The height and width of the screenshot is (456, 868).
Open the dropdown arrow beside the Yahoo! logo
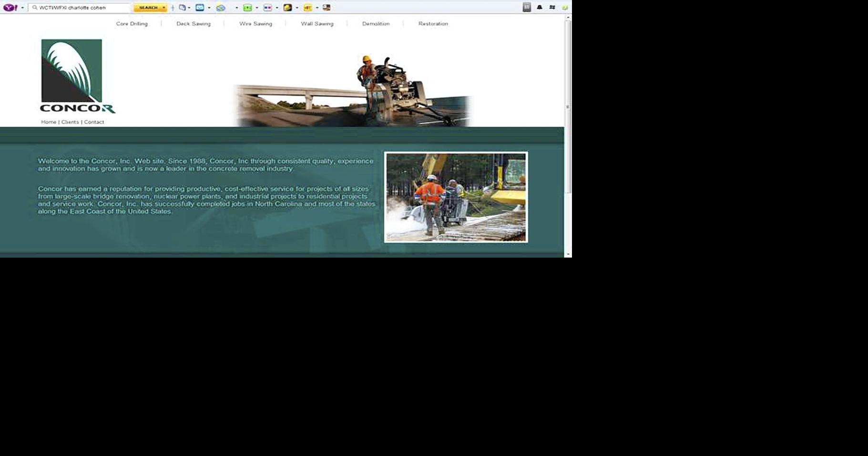click(22, 7)
